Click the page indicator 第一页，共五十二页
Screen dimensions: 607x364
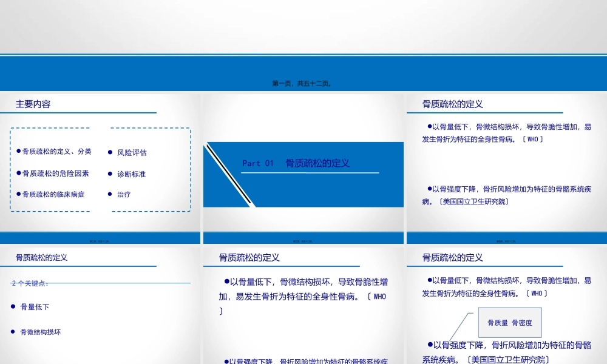[302, 83]
